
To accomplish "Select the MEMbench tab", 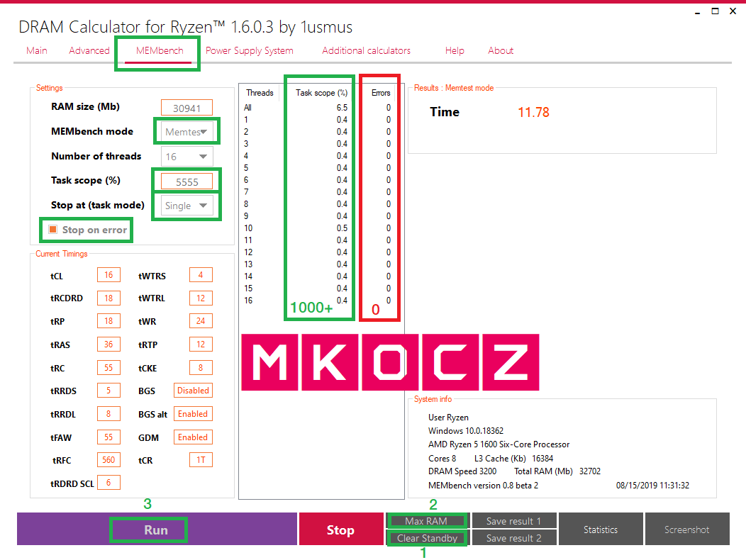I will click(x=160, y=50).
